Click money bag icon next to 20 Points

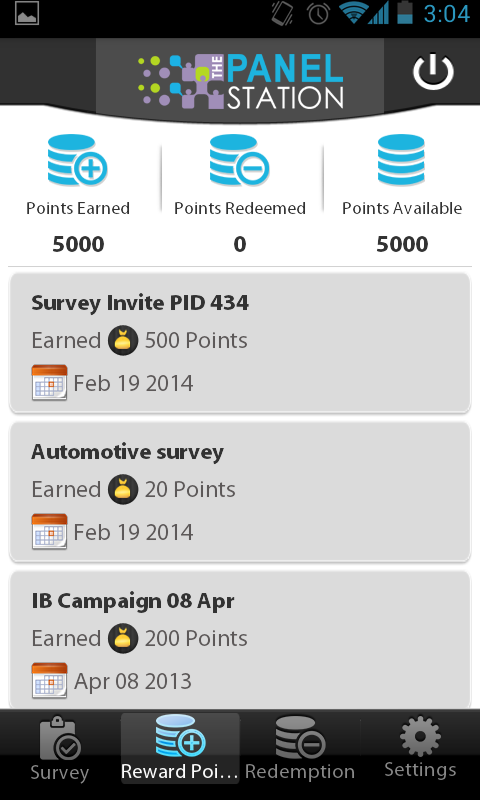coord(123,489)
